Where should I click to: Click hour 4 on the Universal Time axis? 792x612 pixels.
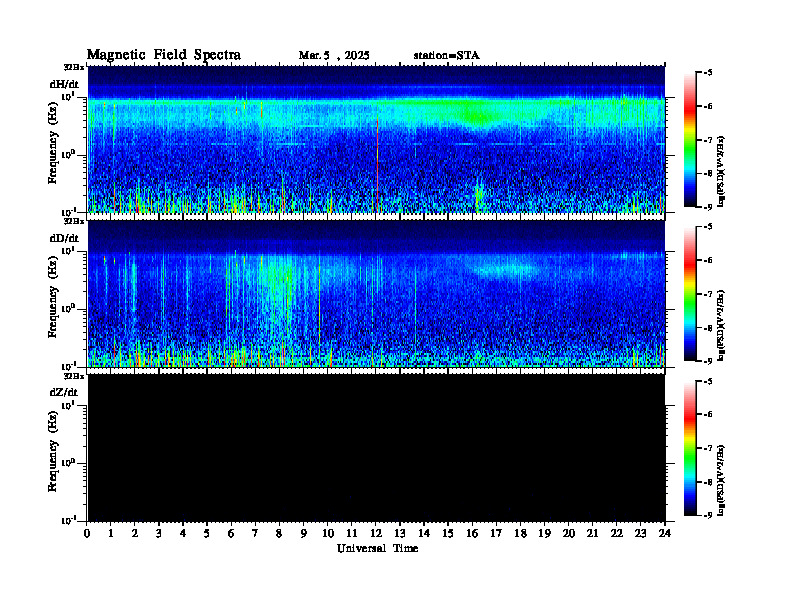click(183, 534)
